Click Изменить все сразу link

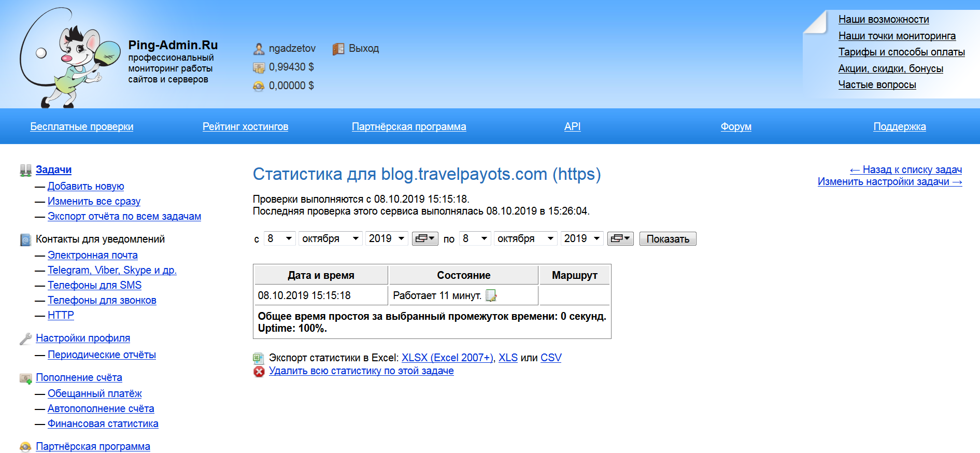(94, 201)
